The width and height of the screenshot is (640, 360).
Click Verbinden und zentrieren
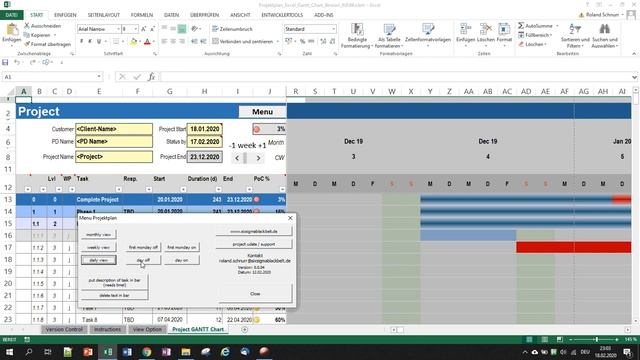[x=242, y=41]
